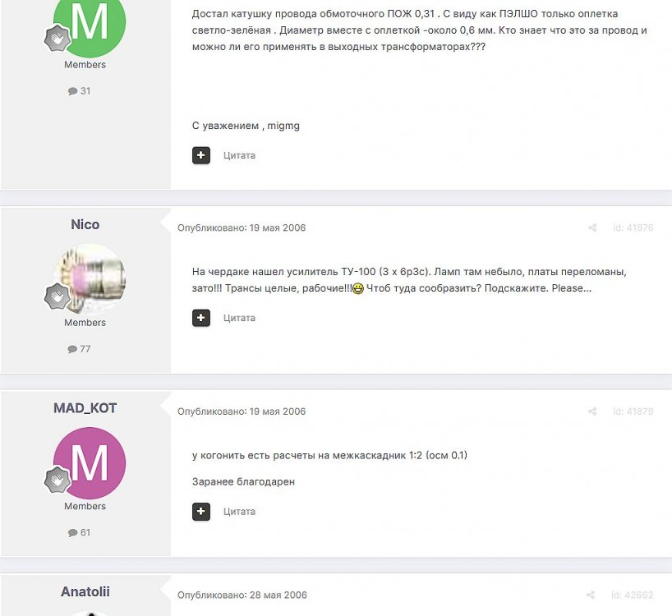The height and width of the screenshot is (616, 672).
Task: Open MAD_KOT's post count 61
Action: pyautogui.click(x=80, y=532)
